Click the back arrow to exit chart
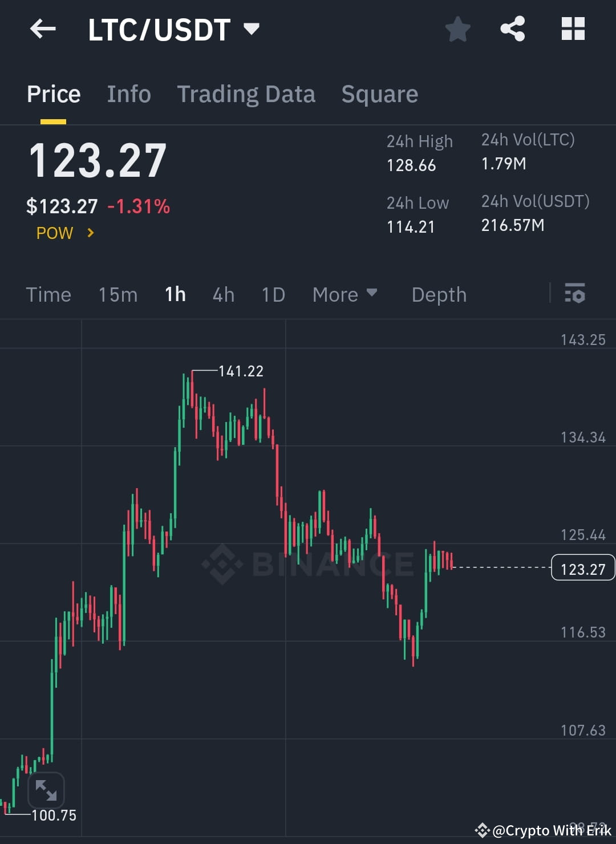Viewport: 616px width, 844px height. [43, 29]
